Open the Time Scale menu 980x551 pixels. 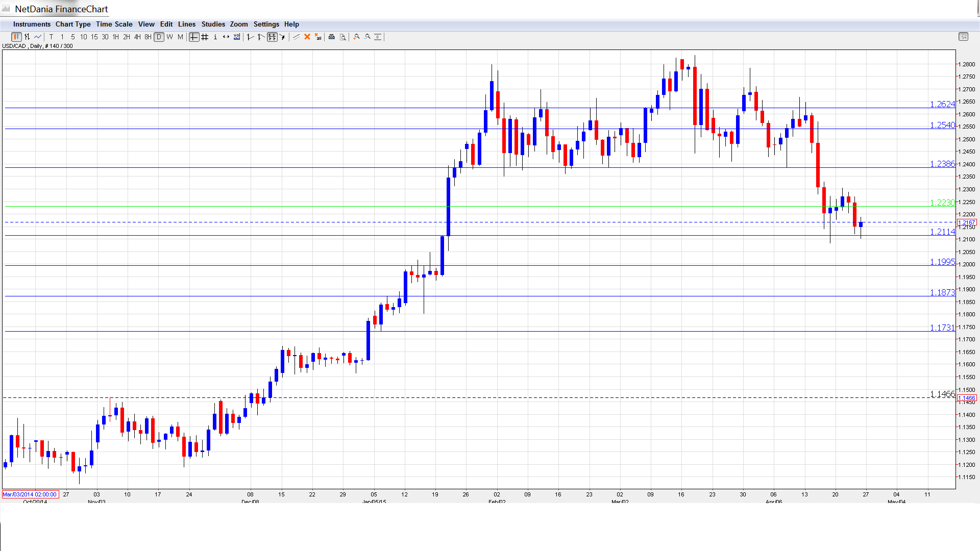click(x=114, y=24)
